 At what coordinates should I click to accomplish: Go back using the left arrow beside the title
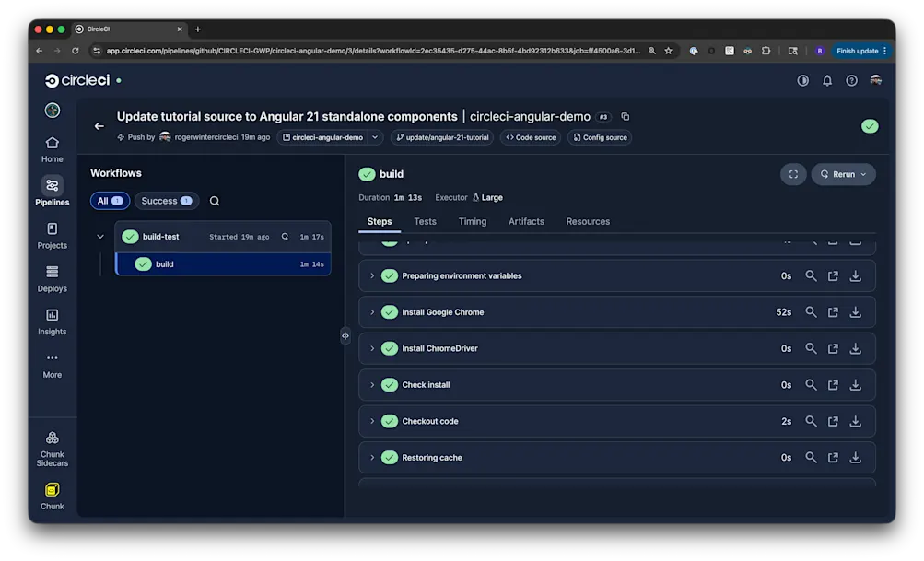[x=99, y=126]
